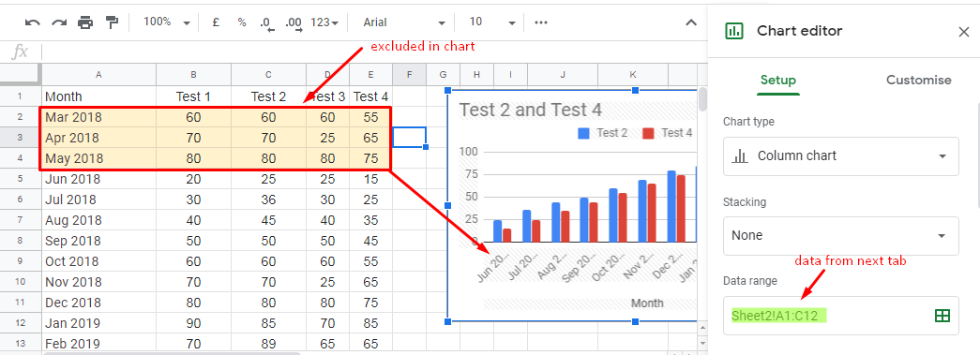This screenshot has width=980, height=355.
Task: Select the paint format roller icon
Action: 112,22
